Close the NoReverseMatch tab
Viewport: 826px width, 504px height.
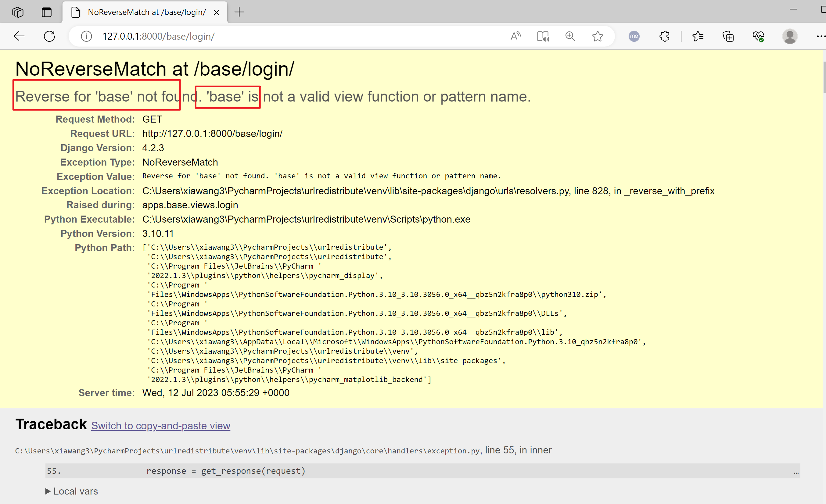click(217, 13)
